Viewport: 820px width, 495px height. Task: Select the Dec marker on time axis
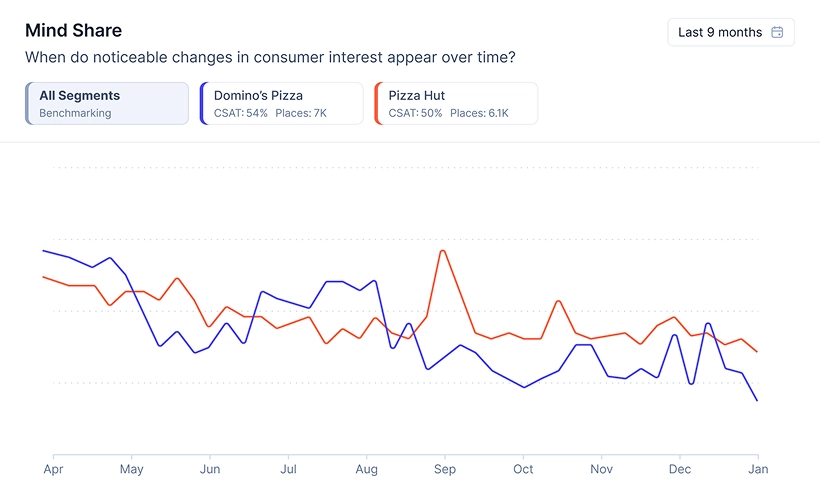pyautogui.click(x=680, y=468)
